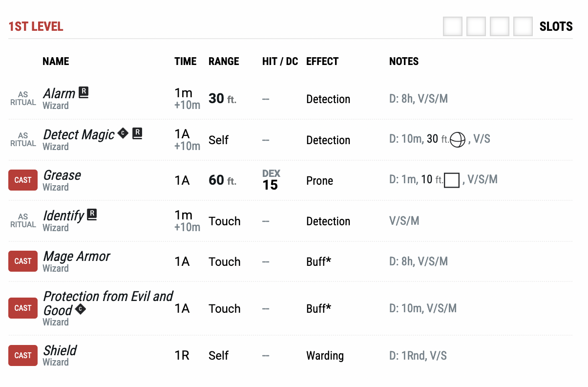Image resolution: width=588 pixels, height=387 pixels.
Task: Click the ritual icon next to Identify
Action: pos(92,214)
